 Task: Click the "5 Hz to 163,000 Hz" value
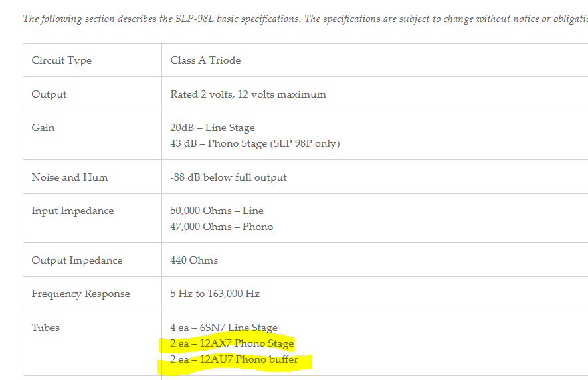click(x=215, y=294)
